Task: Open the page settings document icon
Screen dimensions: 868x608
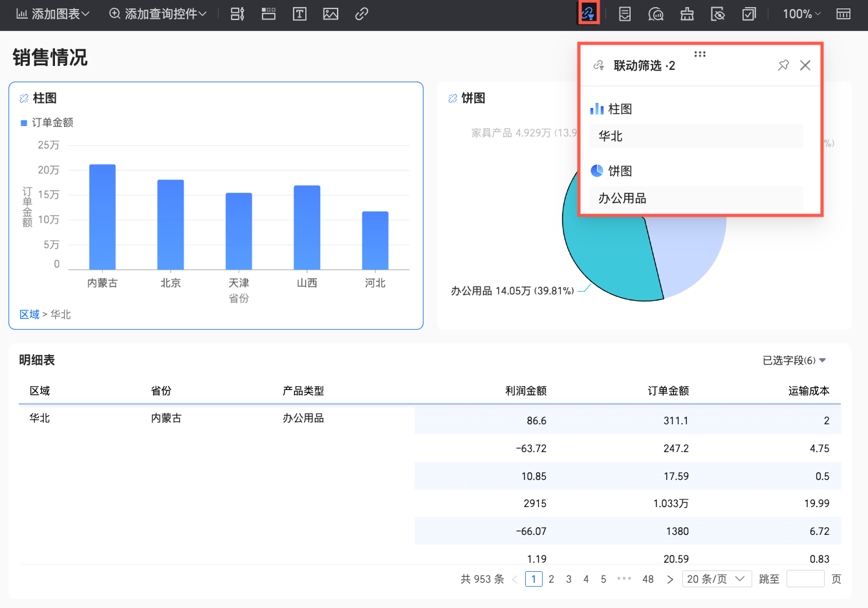Action: tap(625, 14)
